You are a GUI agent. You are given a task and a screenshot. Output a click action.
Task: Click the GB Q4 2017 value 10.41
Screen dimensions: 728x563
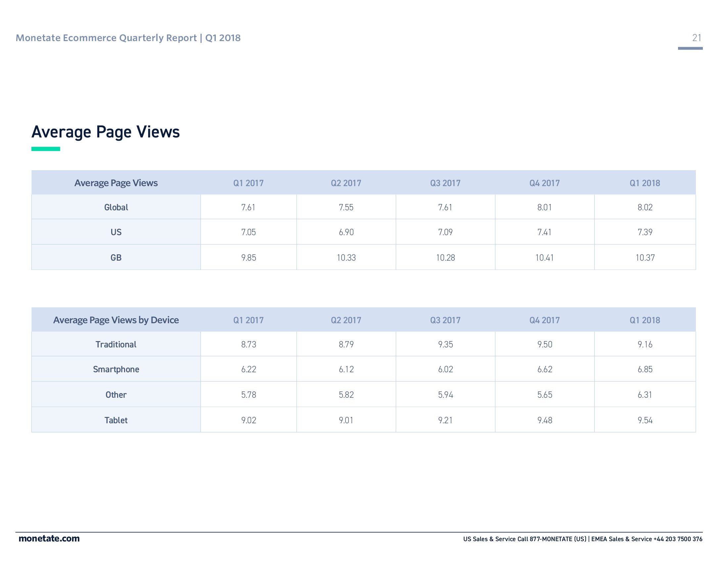[544, 257]
